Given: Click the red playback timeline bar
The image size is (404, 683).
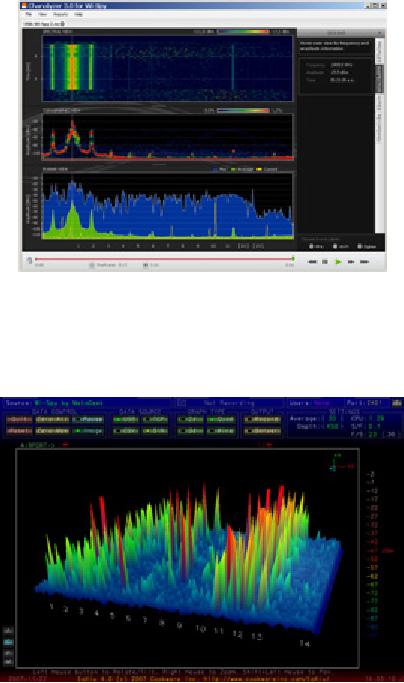Looking at the screenshot, I should tap(164, 259).
